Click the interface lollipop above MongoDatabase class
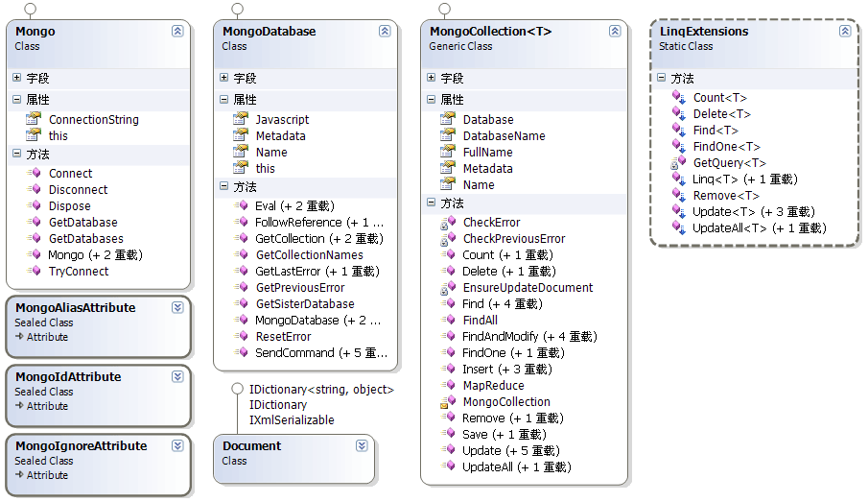 pos(238,9)
